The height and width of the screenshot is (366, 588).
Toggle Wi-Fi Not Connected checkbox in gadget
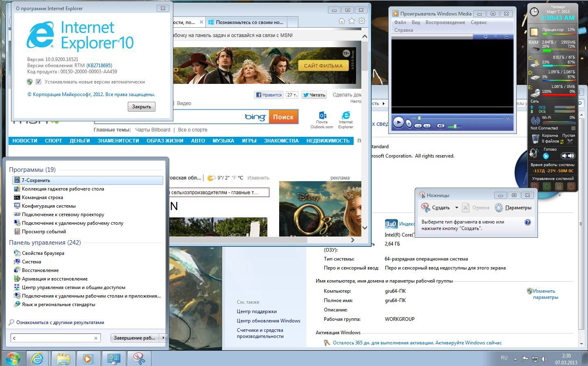(573, 128)
